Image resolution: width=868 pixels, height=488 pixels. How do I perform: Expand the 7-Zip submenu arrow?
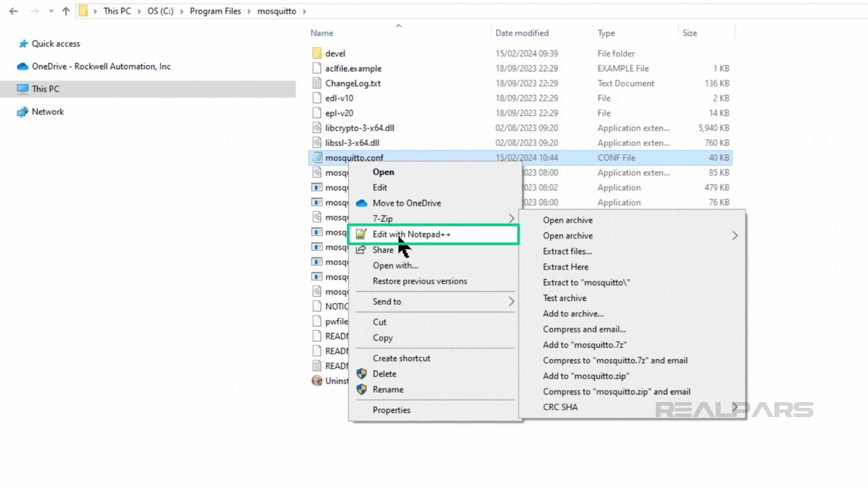tap(511, 219)
